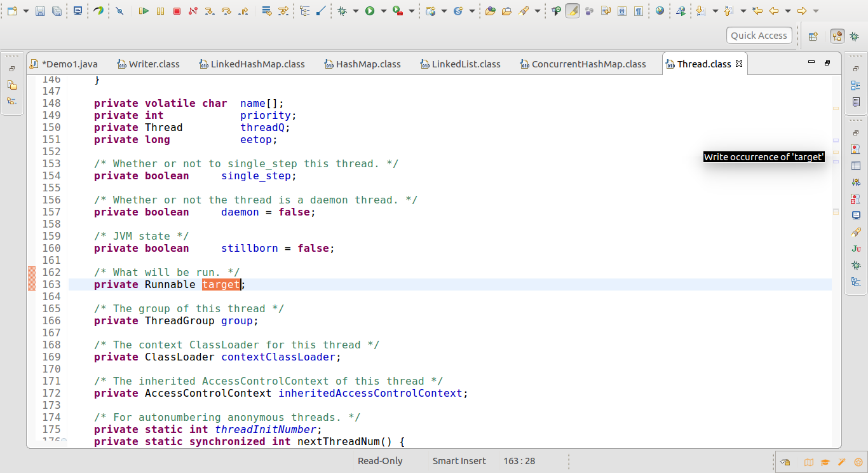Open the Debug As dropdown arrow
The width and height of the screenshot is (868, 473).
point(355,11)
